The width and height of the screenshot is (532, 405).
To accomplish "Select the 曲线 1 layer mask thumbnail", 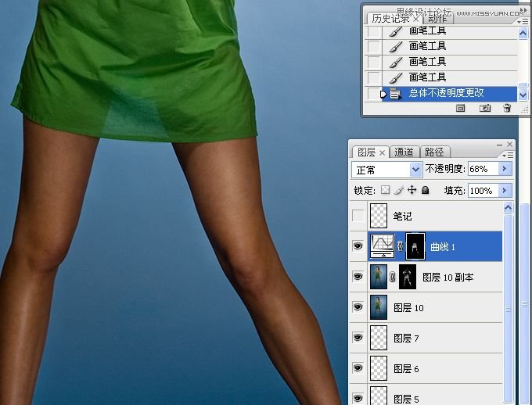I will 415,246.
